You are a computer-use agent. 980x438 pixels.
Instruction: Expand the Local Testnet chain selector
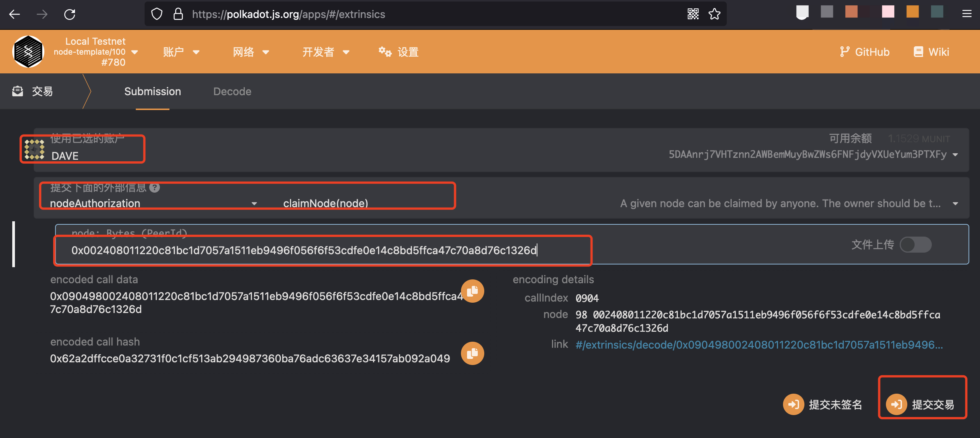point(95,52)
